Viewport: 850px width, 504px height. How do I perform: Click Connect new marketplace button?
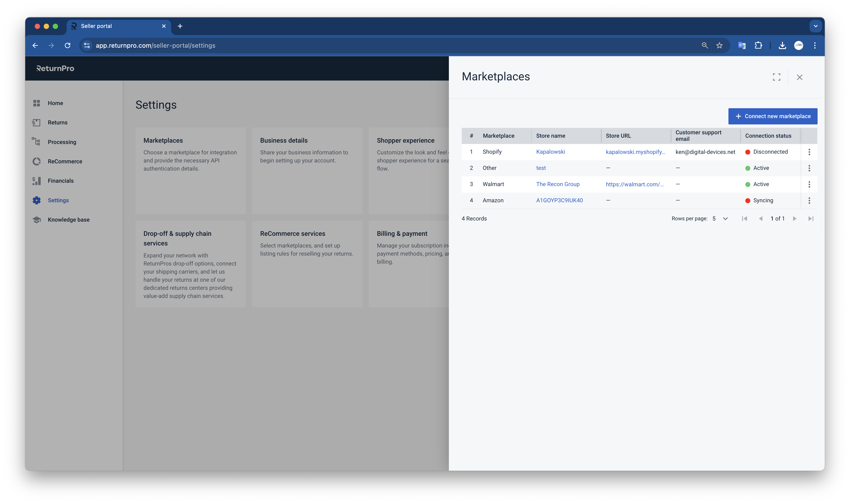click(773, 116)
